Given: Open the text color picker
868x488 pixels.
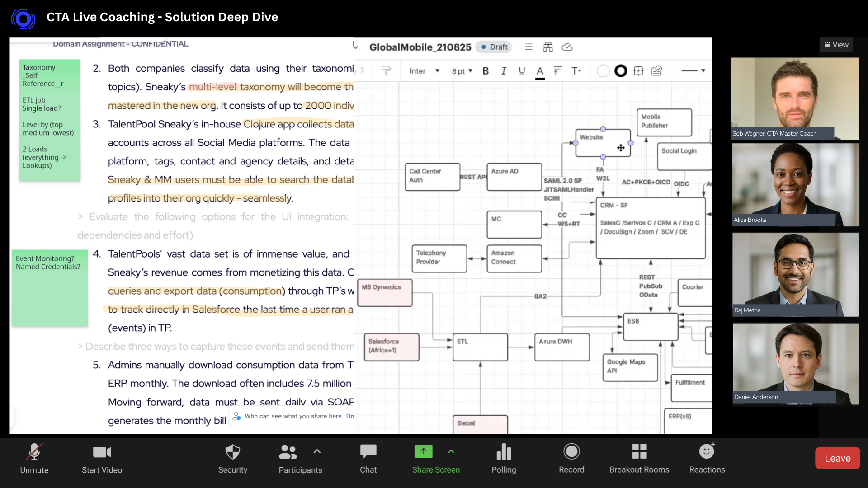Looking at the screenshot, I should pyautogui.click(x=540, y=72).
